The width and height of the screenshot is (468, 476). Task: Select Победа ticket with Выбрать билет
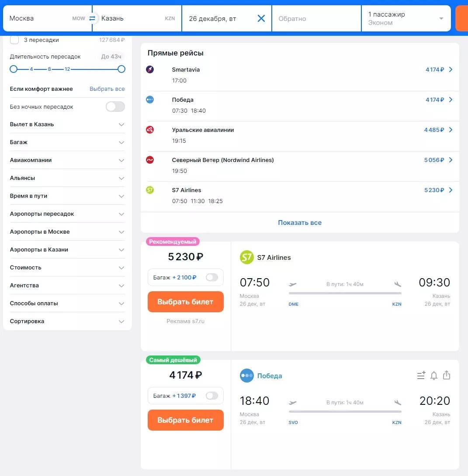click(186, 420)
